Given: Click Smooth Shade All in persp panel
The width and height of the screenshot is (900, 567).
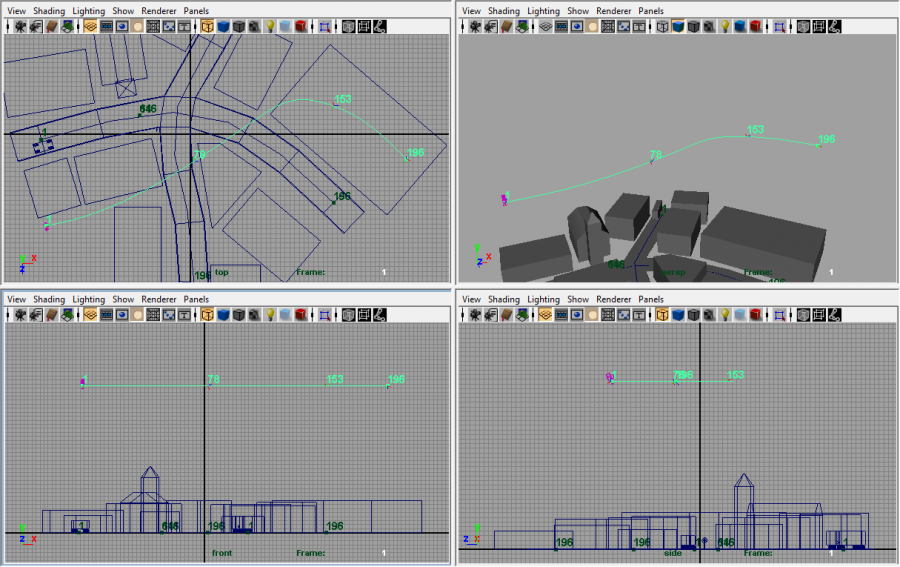Looking at the screenshot, I should click(678, 26).
